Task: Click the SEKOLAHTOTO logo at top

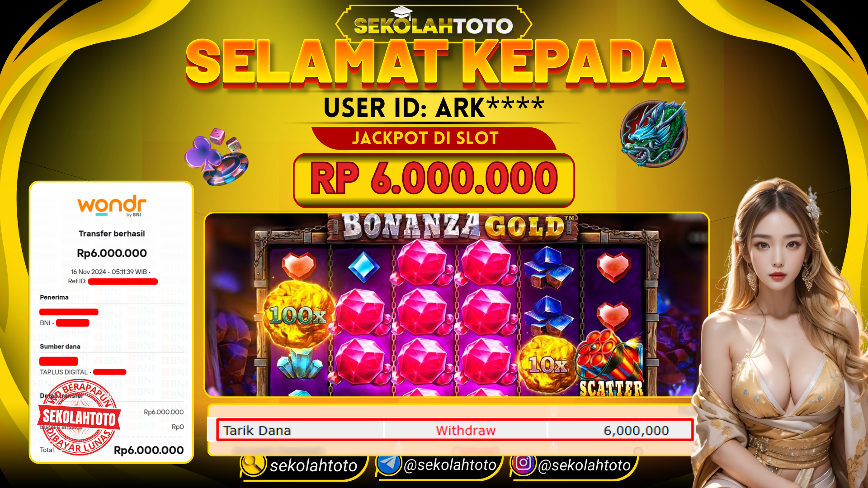Action: tap(434, 24)
